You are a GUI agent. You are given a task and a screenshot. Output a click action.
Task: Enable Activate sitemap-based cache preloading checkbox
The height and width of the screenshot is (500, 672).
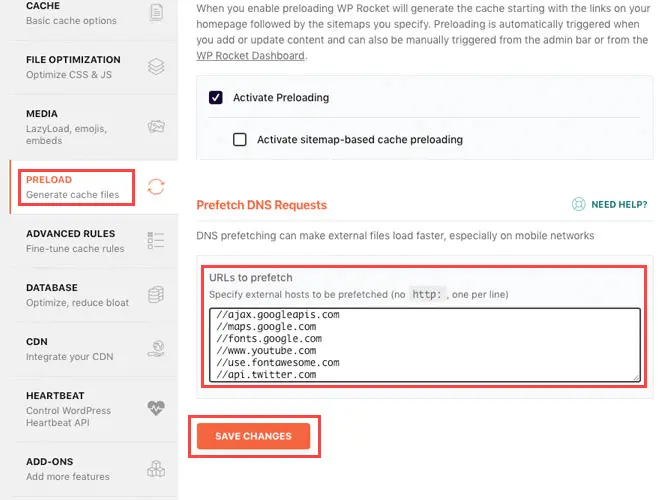(x=240, y=140)
